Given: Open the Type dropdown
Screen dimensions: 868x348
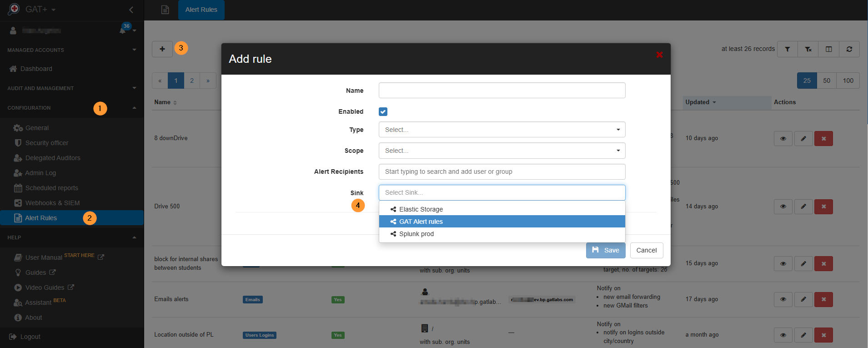Looking at the screenshot, I should [502, 130].
